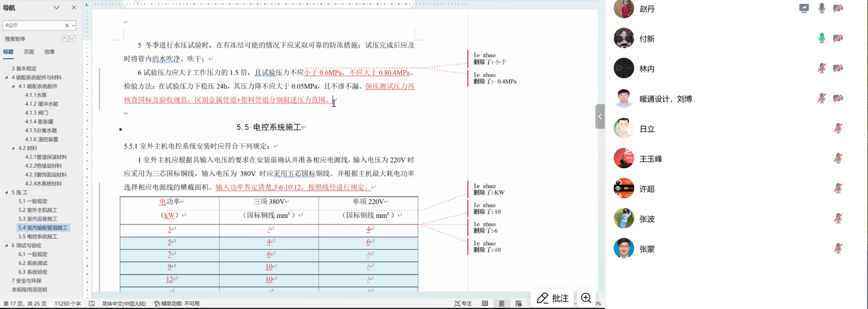Click the zoom-in magnifier icon
Viewport: 868px width, 309px height.
[586, 298]
